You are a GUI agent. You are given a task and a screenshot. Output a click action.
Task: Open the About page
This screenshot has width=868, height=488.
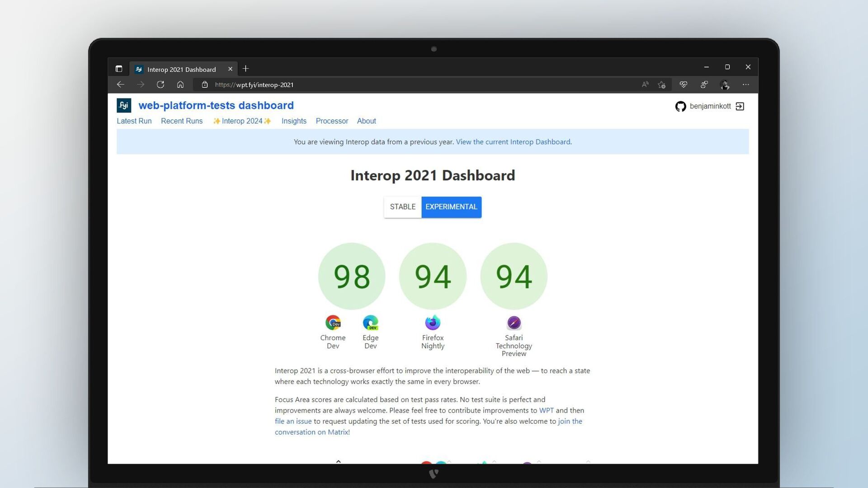pos(367,121)
